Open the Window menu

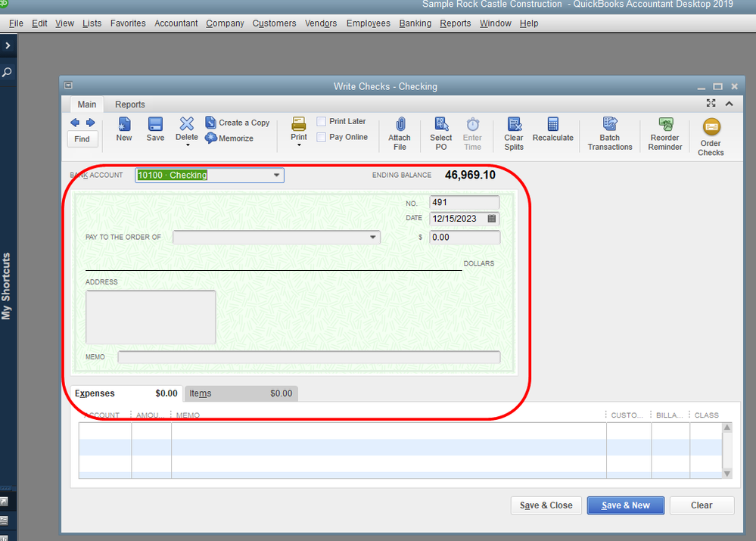(495, 23)
